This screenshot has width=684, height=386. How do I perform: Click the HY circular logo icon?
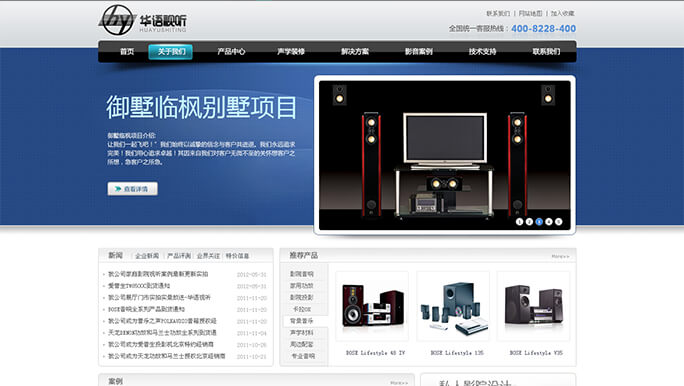coord(117,20)
